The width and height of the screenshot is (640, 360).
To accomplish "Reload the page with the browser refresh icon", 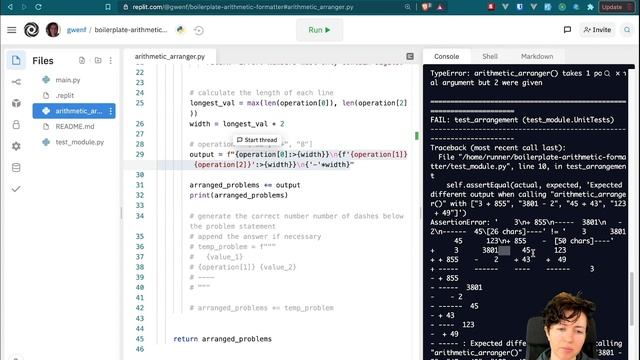I will coord(38,7).
